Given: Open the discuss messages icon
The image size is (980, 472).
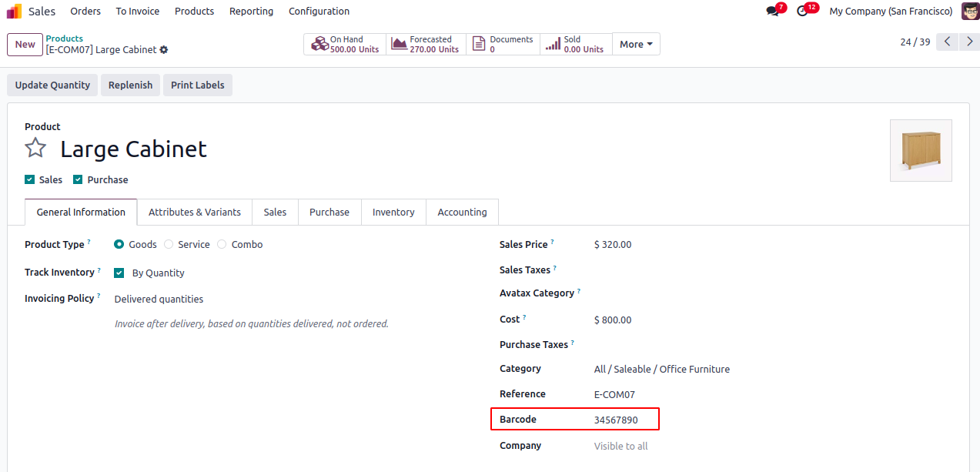Looking at the screenshot, I should pos(772,12).
